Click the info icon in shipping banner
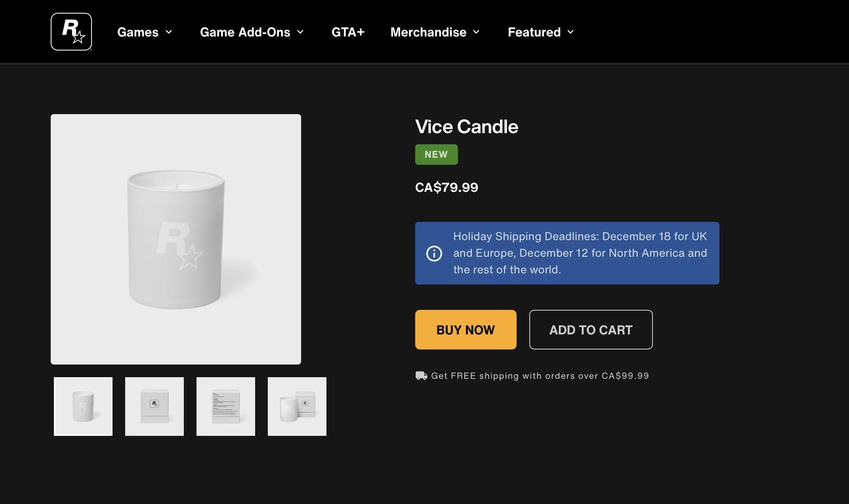 click(434, 254)
